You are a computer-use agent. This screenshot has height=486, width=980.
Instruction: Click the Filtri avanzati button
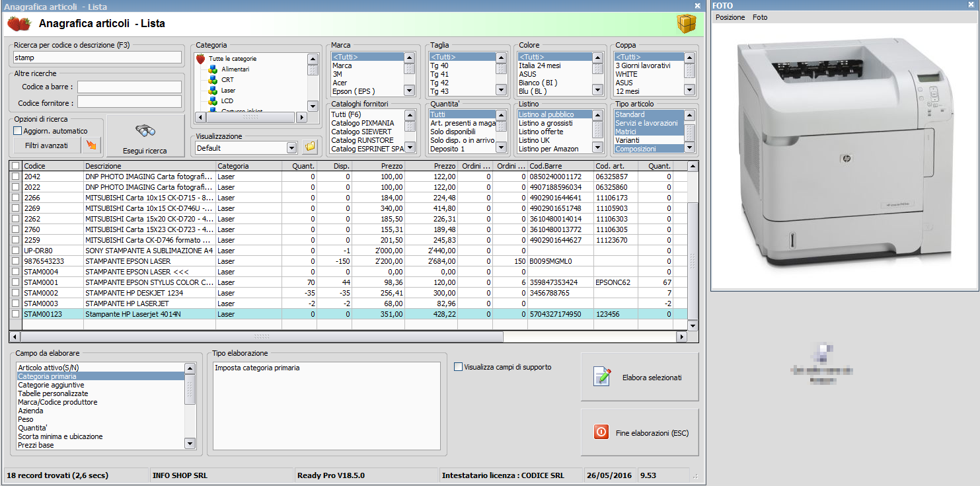pos(46,145)
